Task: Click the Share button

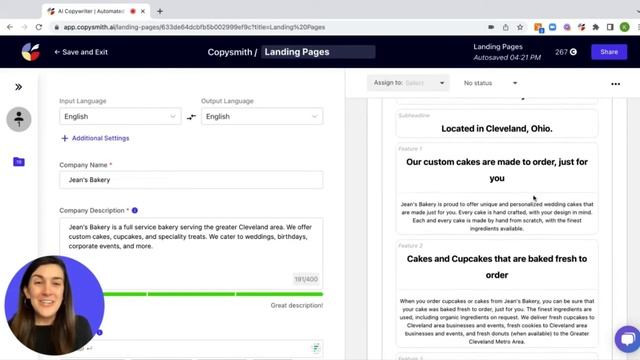Action: click(x=609, y=52)
